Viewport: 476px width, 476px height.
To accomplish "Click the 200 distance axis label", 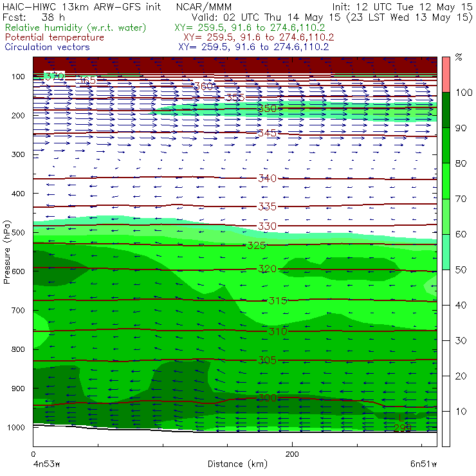I will click(292, 454).
